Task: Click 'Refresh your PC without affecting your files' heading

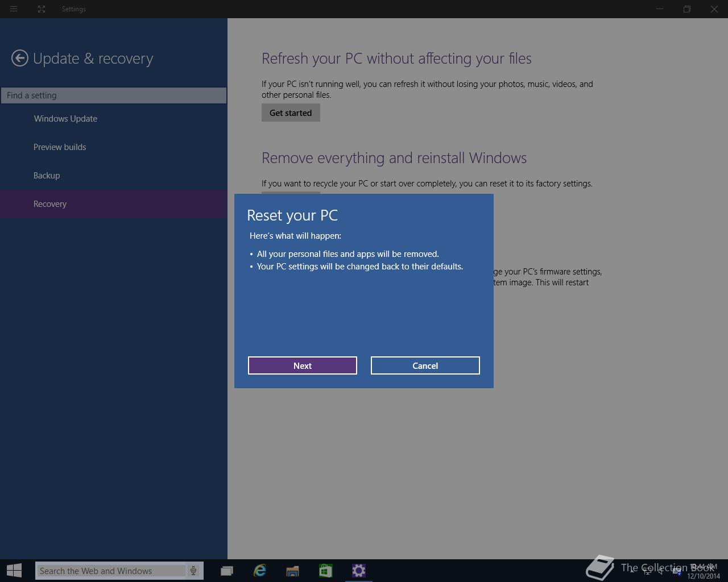Action: point(396,59)
